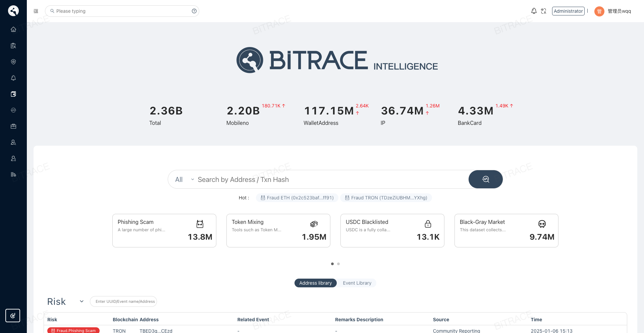
Task: Open the 管理员wqq user menu
Action: [x=619, y=11]
